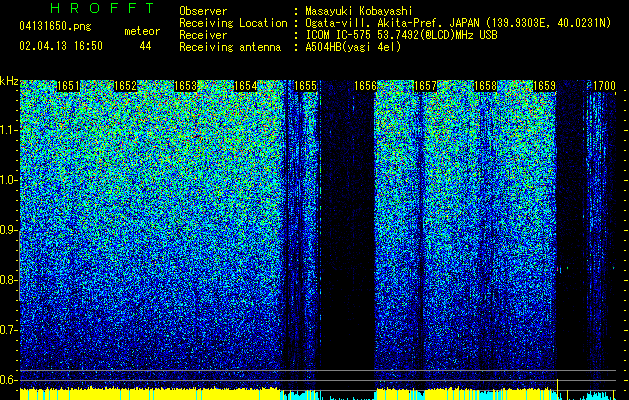
Task: Click the 1658 time marker
Action: [485, 86]
